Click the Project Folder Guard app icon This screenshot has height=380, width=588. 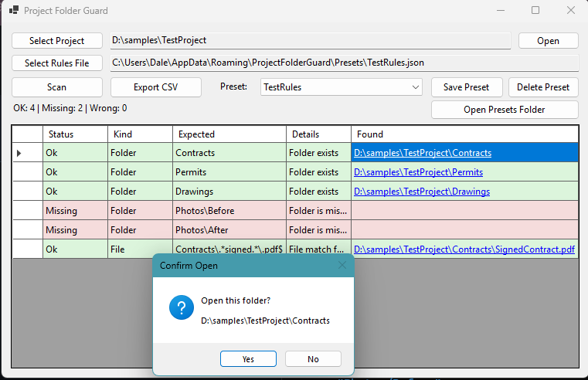(x=14, y=11)
